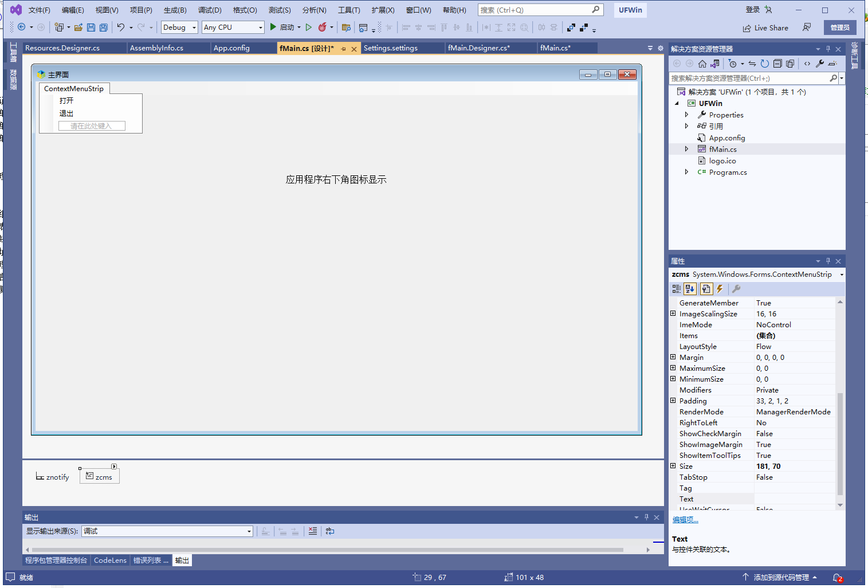The image size is (868, 588).
Task: Open the 生成(B) build menu
Action: tap(175, 10)
